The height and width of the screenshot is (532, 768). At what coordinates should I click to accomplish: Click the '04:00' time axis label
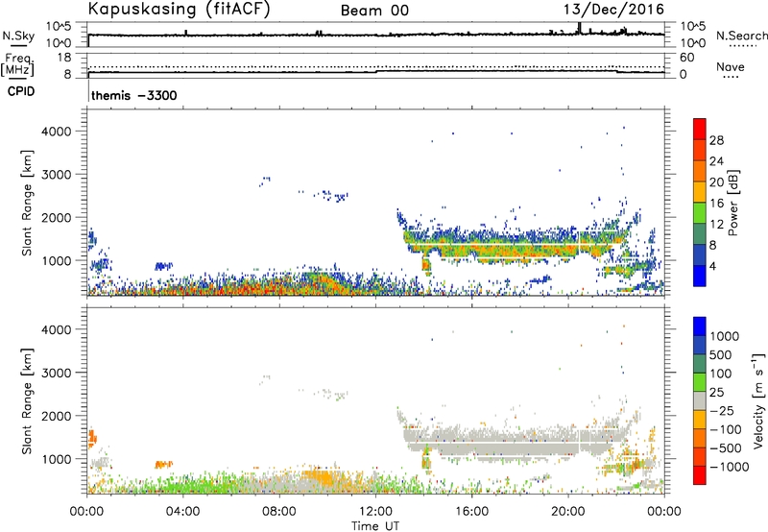[182, 512]
